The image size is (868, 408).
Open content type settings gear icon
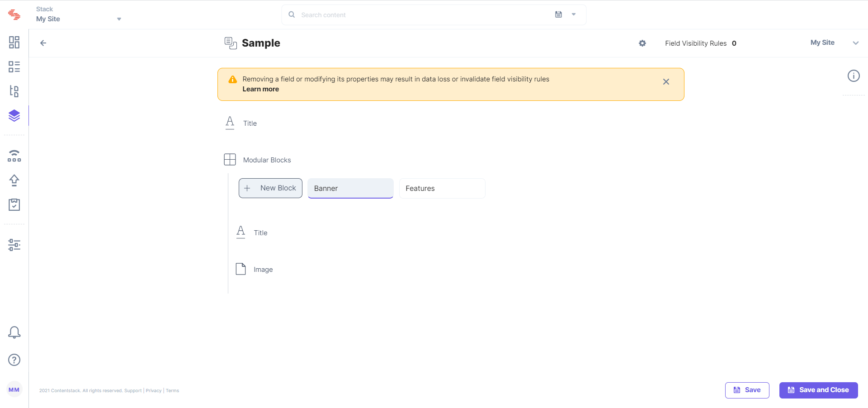click(642, 43)
